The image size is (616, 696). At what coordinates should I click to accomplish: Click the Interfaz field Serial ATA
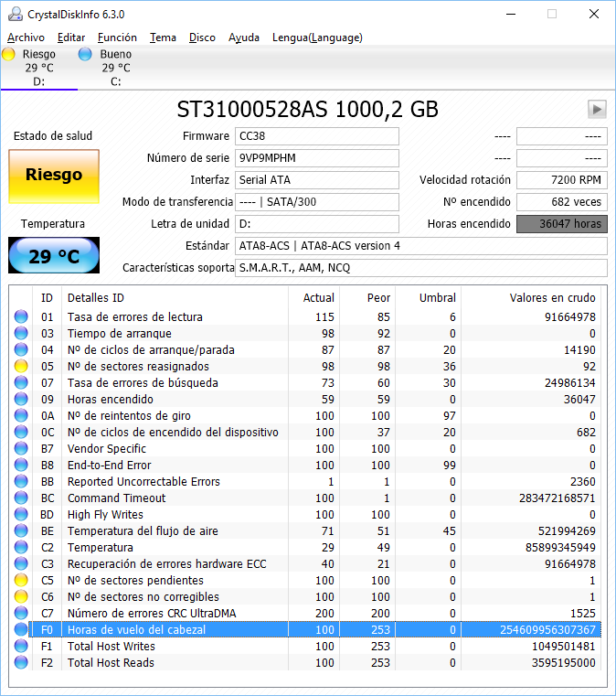point(316,180)
